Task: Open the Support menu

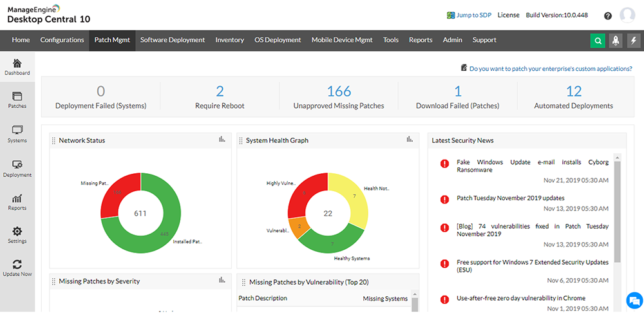Action: [x=484, y=41]
